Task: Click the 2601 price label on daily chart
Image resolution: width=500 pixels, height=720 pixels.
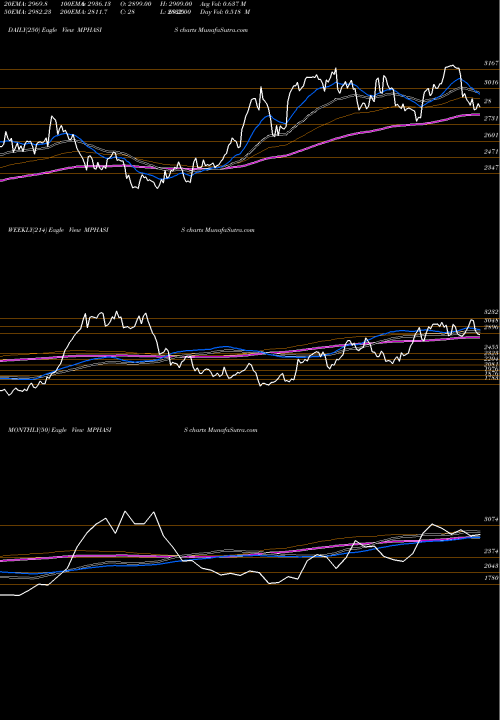Action: (x=491, y=135)
